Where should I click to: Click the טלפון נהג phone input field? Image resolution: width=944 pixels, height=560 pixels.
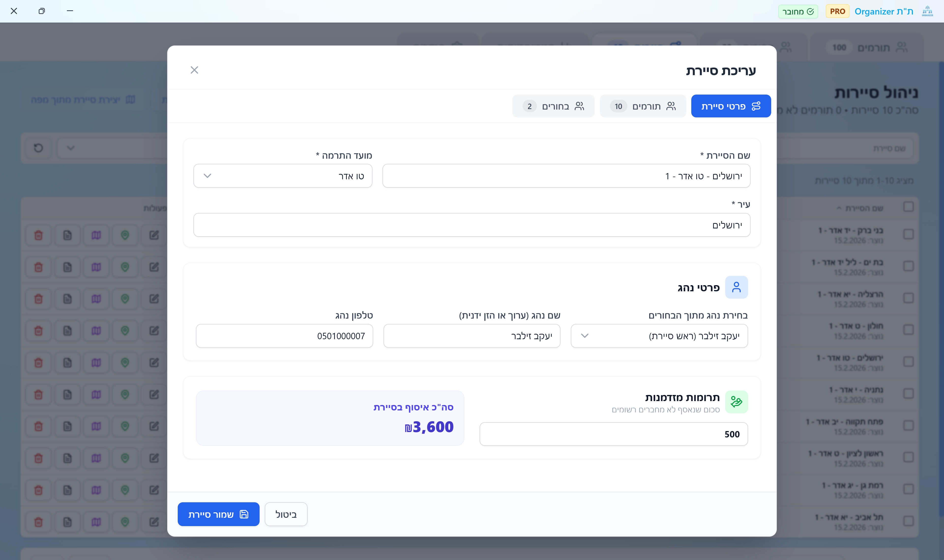pos(284,336)
